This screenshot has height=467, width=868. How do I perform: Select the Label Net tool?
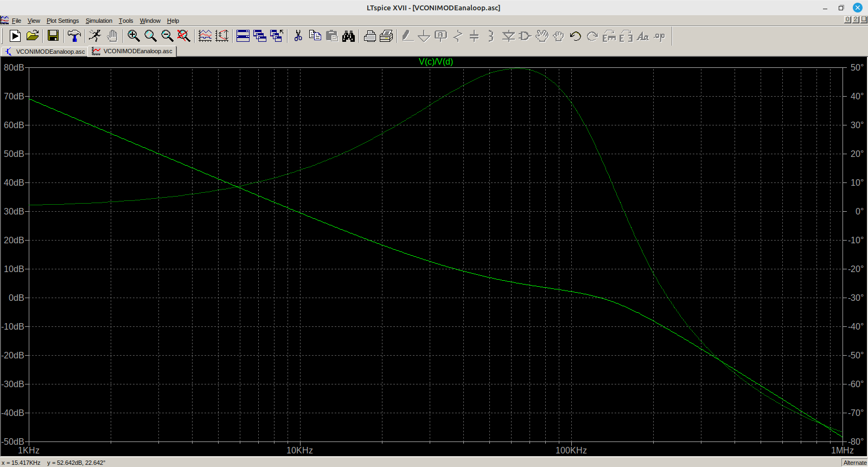click(x=441, y=36)
